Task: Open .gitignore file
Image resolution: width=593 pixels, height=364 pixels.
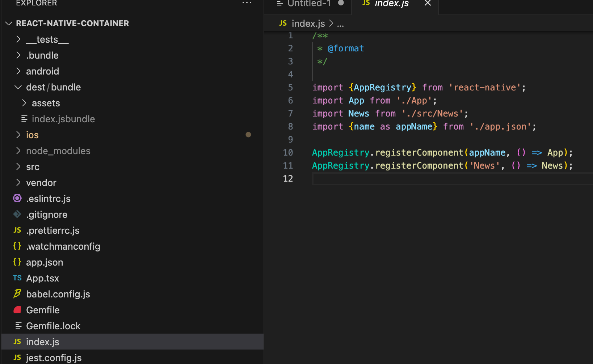Action: [47, 215]
